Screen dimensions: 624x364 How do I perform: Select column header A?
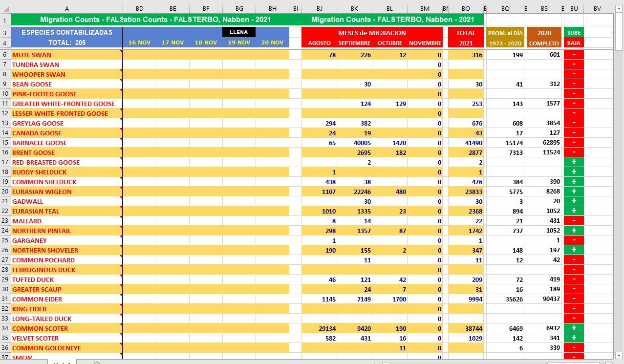tap(66, 9)
